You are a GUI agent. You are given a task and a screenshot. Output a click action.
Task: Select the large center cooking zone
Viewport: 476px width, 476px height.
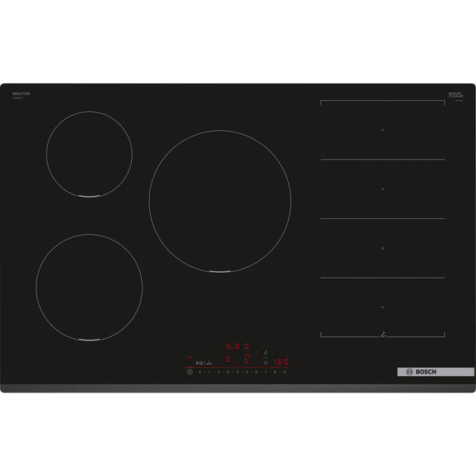coord(220,202)
